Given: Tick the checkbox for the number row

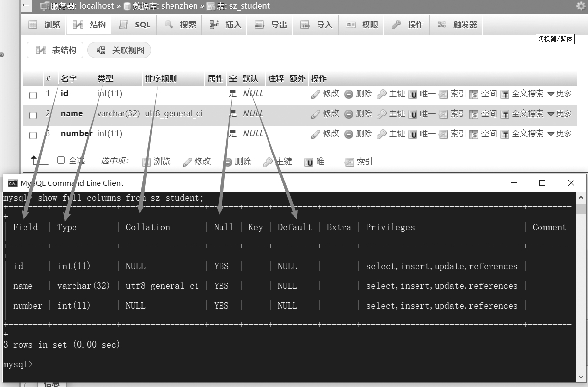Looking at the screenshot, I should pyautogui.click(x=33, y=135).
